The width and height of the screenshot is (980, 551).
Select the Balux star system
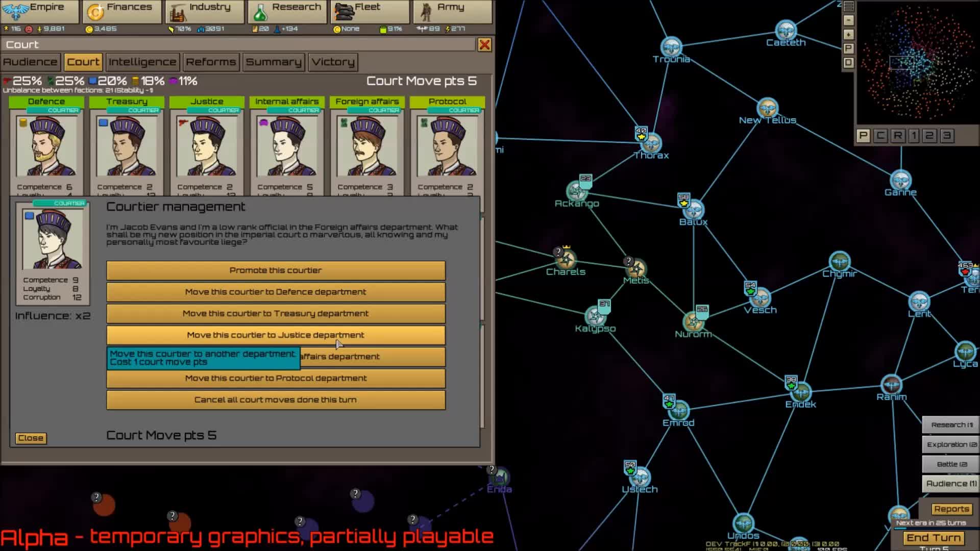[x=694, y=210]
